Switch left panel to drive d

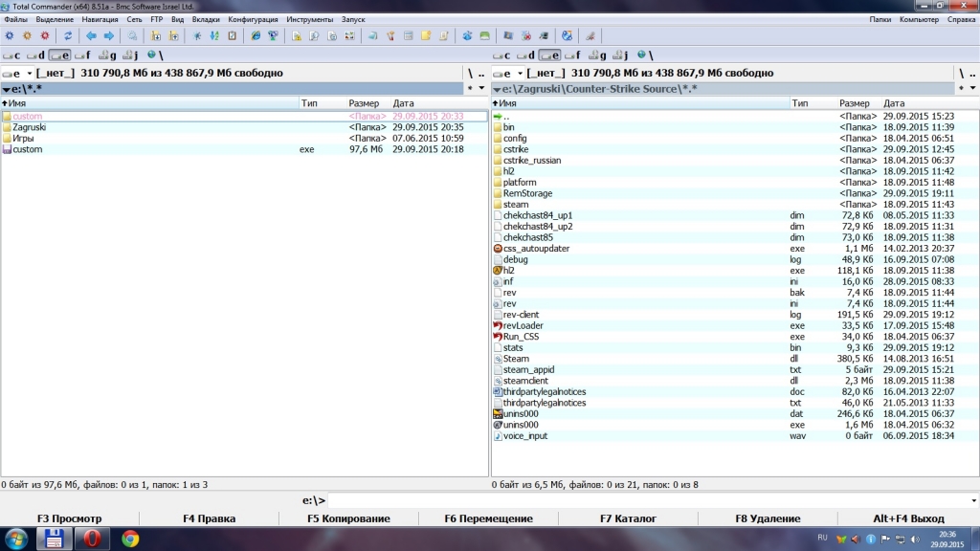(35, 55)
